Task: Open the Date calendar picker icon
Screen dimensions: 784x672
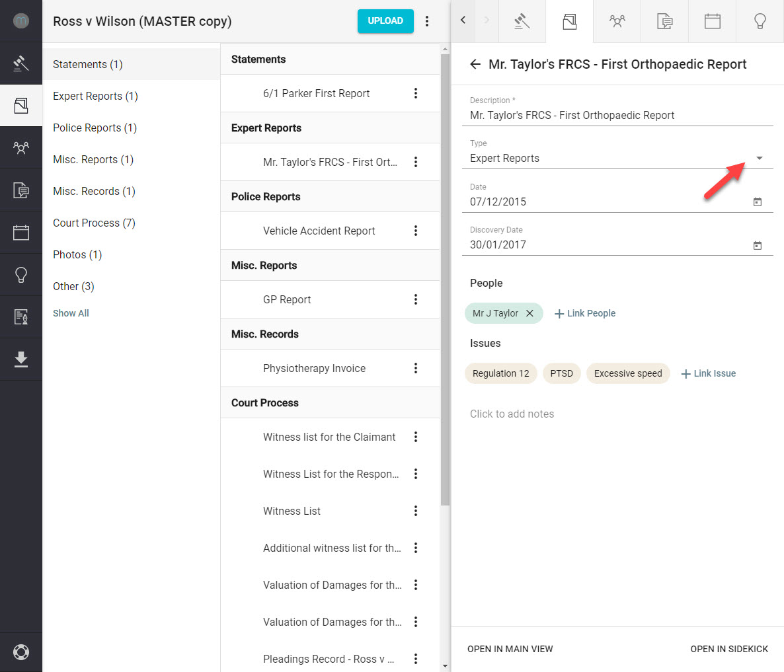Action: click(x=758, y=202)
